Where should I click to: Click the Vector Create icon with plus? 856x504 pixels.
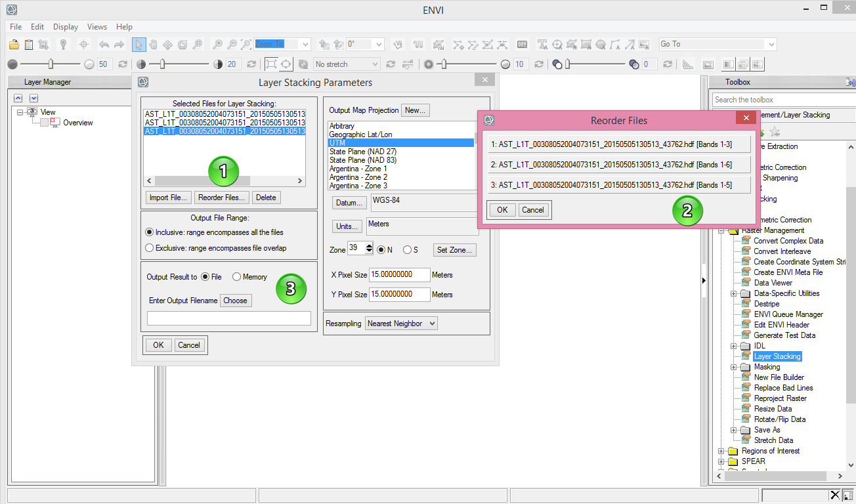[458, 44]
